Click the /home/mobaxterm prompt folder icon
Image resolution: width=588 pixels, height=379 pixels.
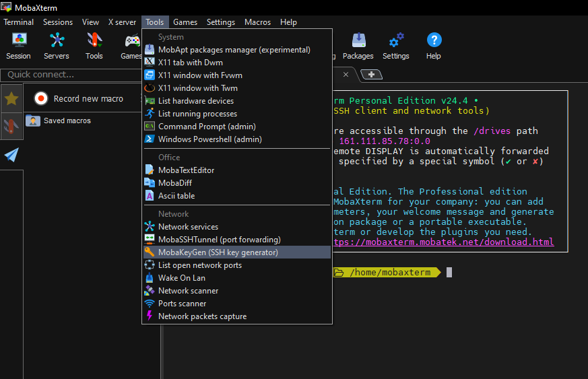click(339, 273)
